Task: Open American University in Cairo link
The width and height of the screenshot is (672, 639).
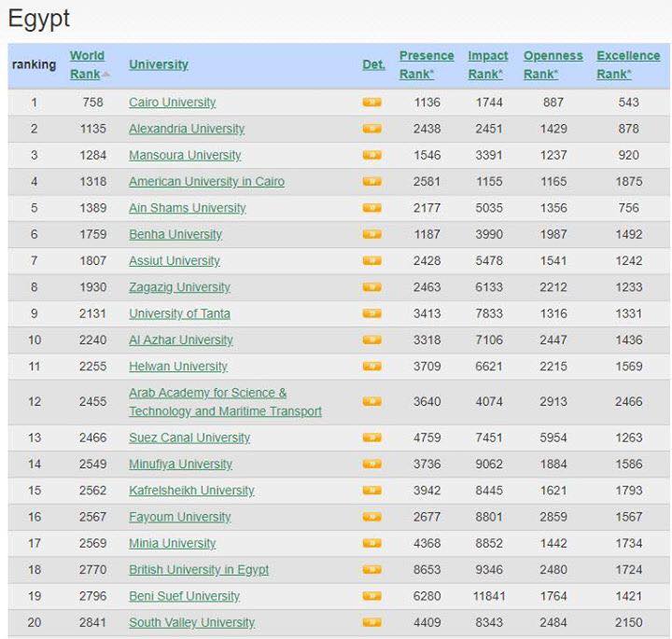Action: 206,182
